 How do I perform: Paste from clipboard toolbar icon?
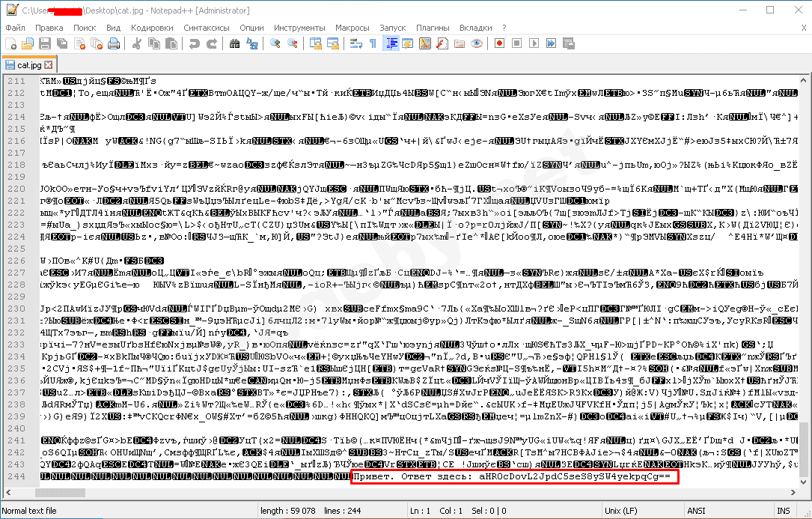pyautogui.click(x=171, y=43)
